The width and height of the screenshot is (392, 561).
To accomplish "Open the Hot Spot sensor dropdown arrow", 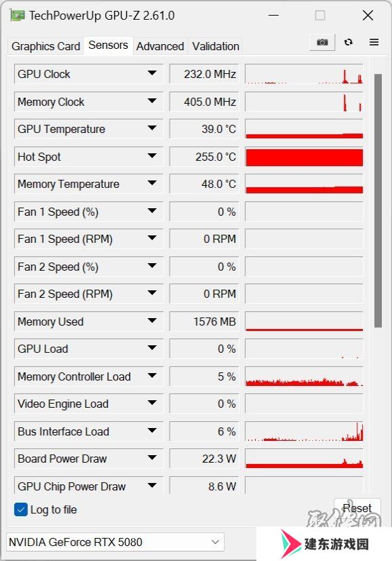I will (152, 155).
